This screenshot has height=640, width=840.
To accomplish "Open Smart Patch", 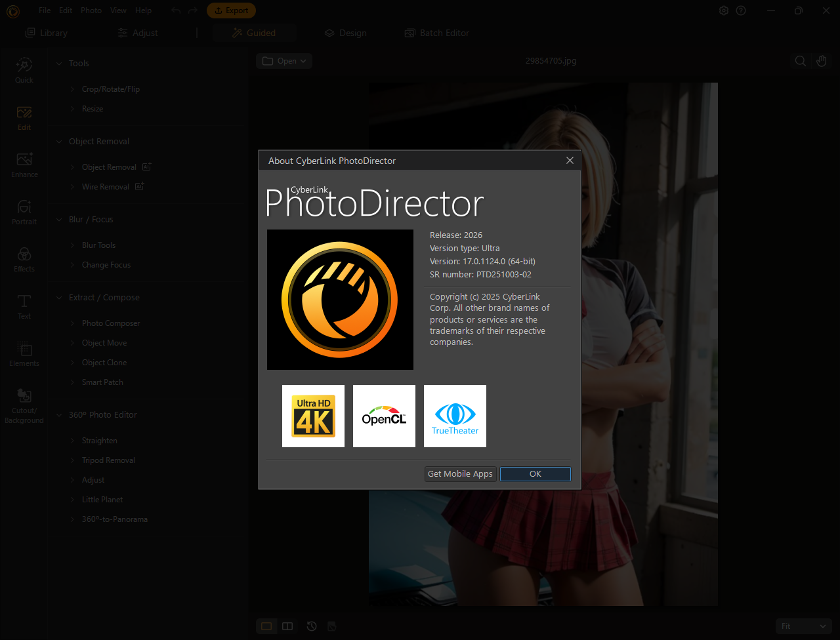I will click(x=102, y=382).
